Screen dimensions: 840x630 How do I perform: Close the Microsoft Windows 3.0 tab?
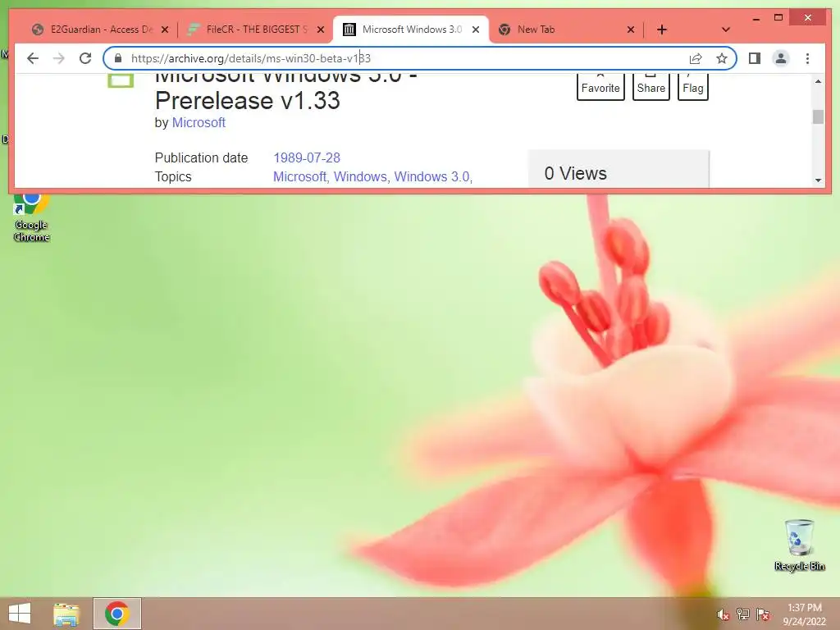click(475, 30)
